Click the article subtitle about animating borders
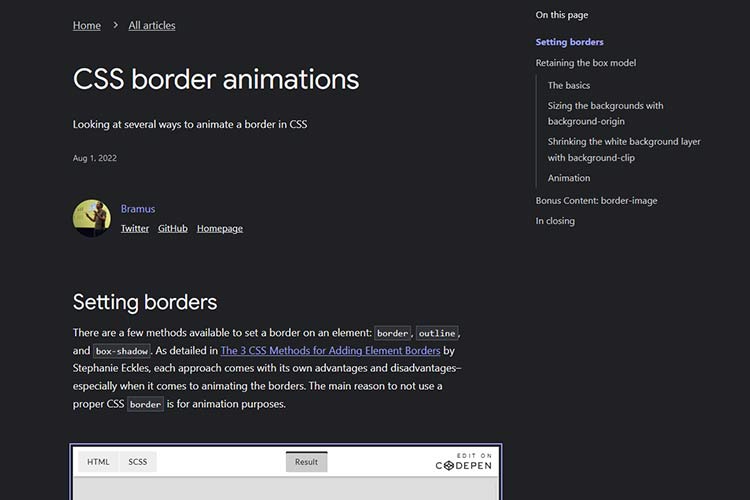 click(x=190, y=124)
